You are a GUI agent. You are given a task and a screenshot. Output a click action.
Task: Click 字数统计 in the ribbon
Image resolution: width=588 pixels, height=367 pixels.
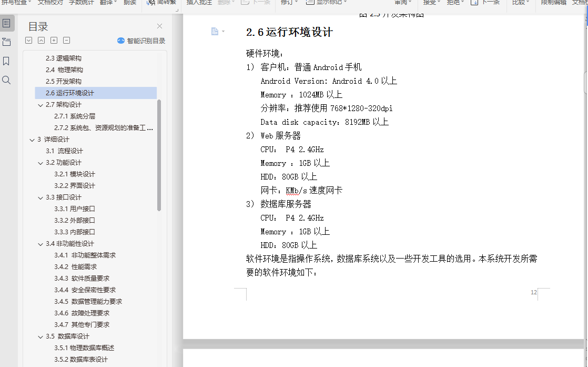(x=82, y=2)
